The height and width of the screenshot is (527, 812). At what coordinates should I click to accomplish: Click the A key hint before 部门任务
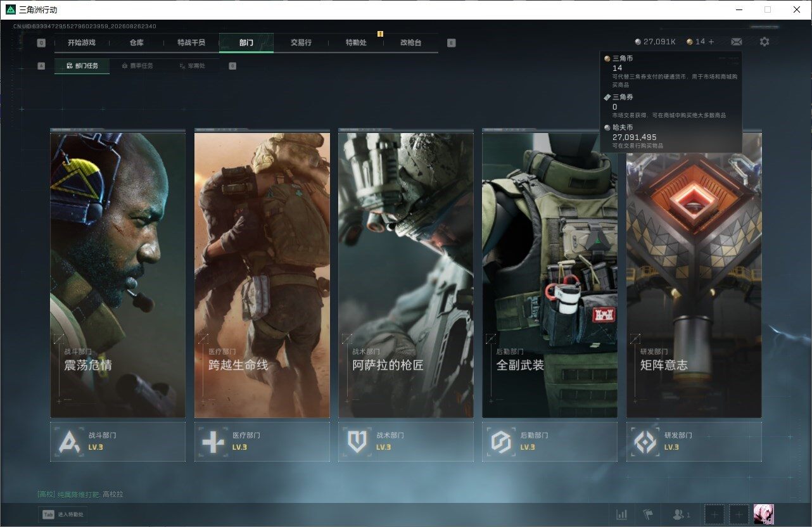click(x=41, y=66)
